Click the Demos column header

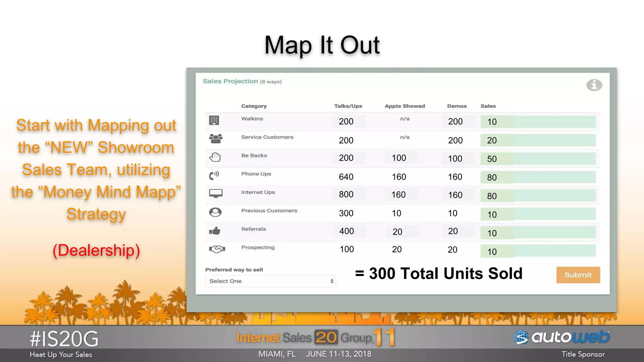pyautogui.click(x=457, y=106)
